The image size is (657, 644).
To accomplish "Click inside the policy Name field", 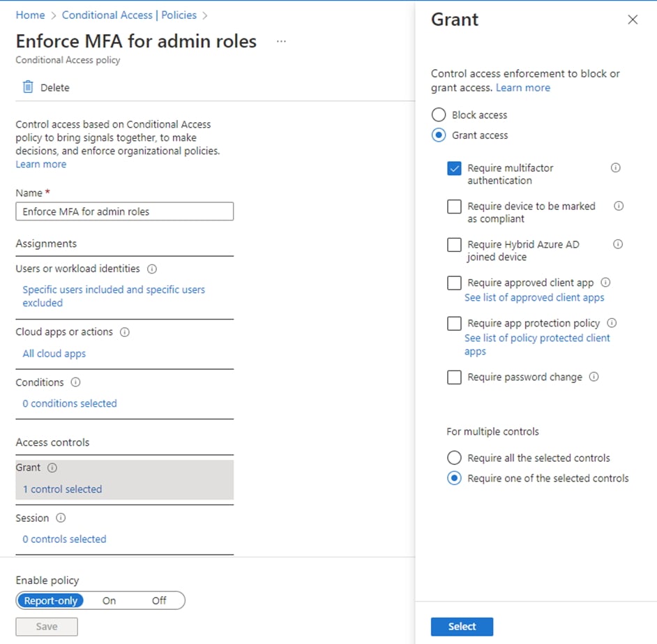I will pyautogui.click(x=124, y=211).
